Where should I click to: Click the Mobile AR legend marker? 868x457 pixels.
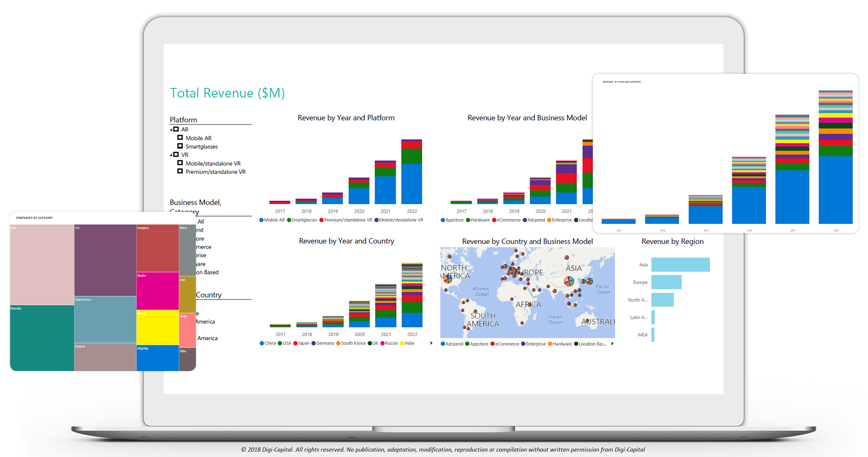[x=261, y=220]
